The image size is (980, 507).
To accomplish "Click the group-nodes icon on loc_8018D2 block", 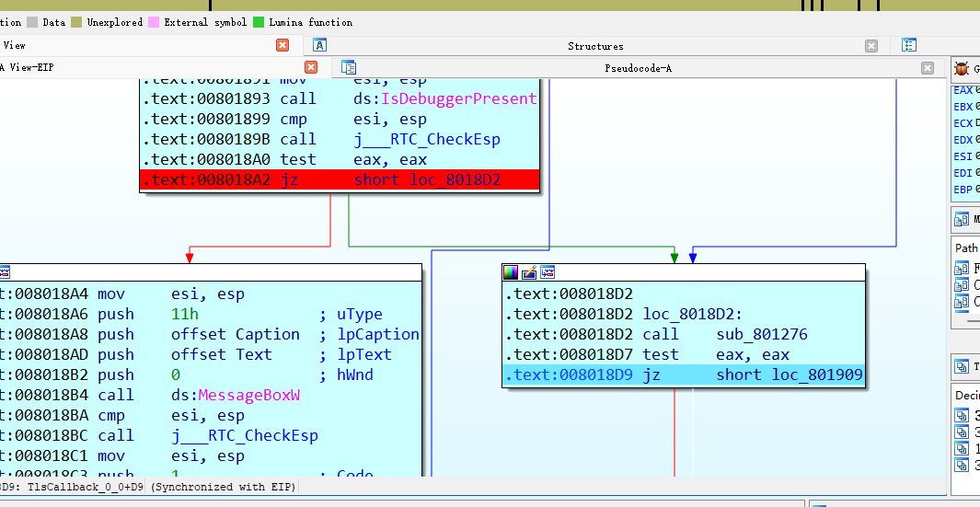I will coord(548,272).
